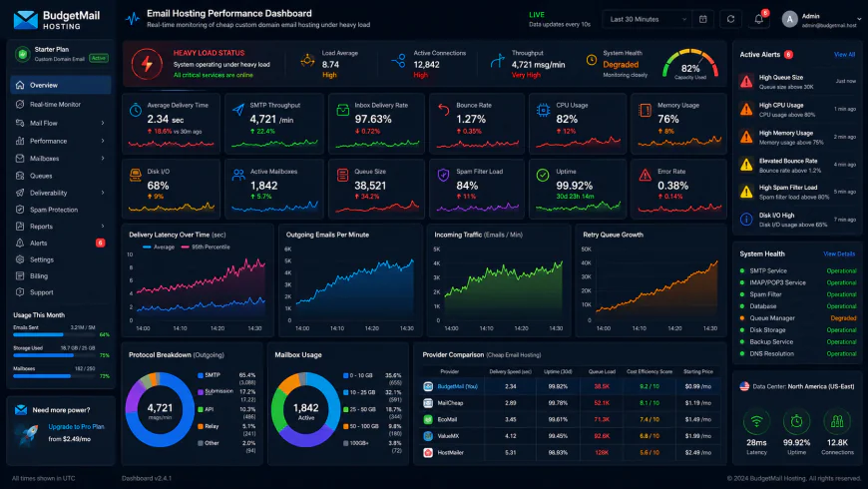Toggle 0 - 10 GB in Mailbox Usage legend

point(357,375)
